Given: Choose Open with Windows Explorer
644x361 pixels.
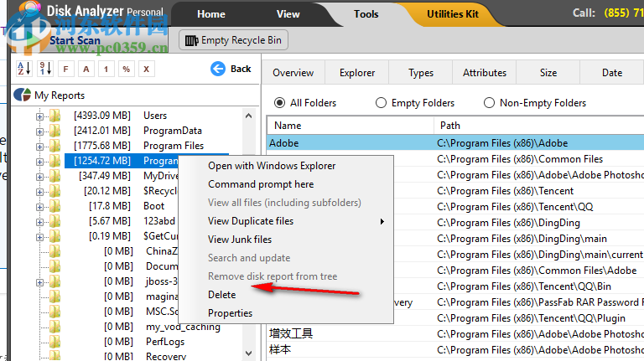Looking at the screenshot, I should [272, 166].
